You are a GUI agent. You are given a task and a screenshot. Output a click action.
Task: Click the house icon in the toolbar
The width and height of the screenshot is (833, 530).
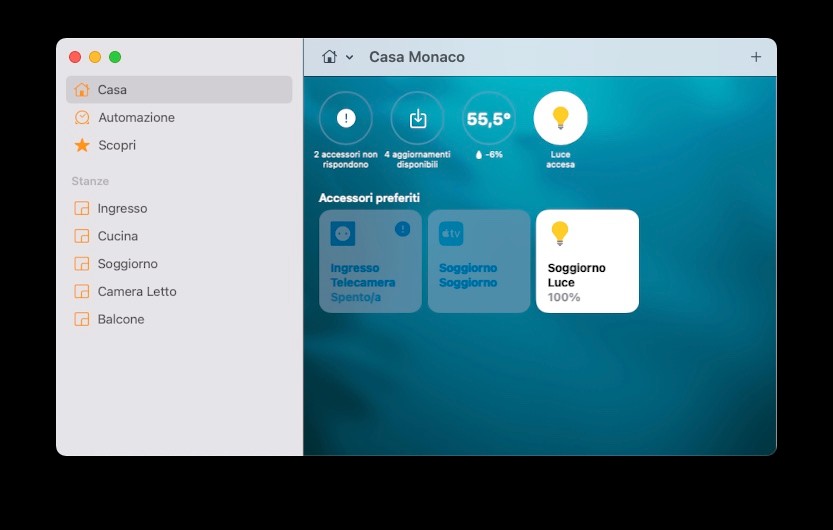coord(329,57)
